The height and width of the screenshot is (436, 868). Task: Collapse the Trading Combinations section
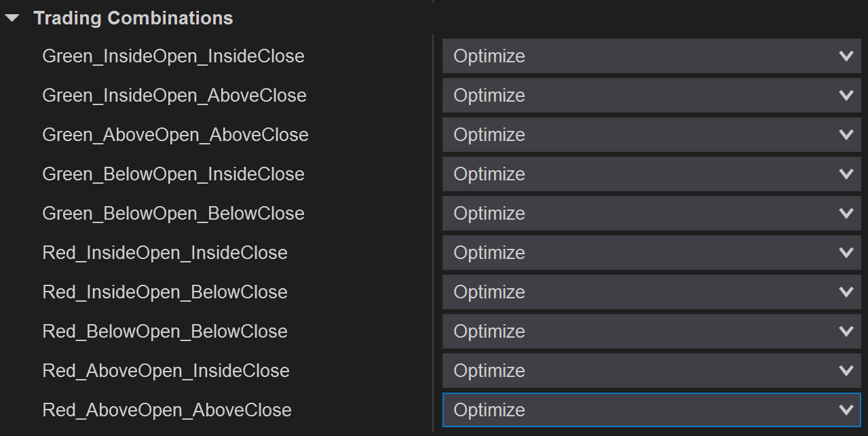12,18
